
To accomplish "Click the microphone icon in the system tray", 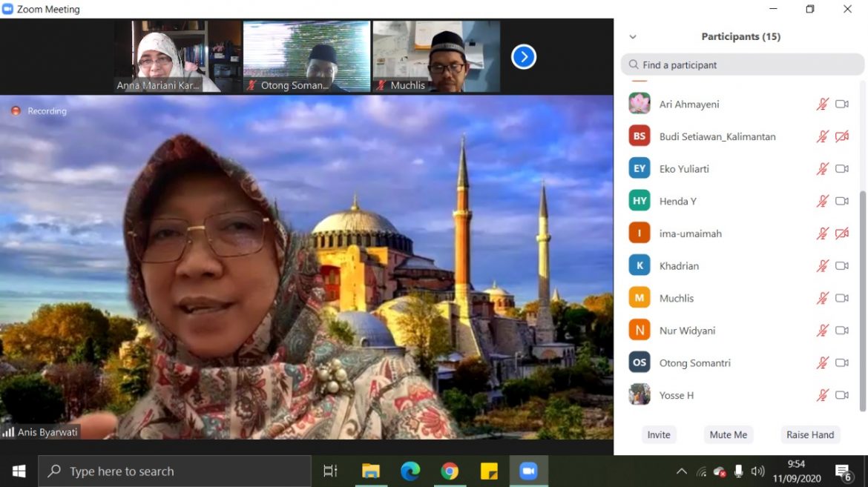I will pyautogui.click(x=738, y=471).
